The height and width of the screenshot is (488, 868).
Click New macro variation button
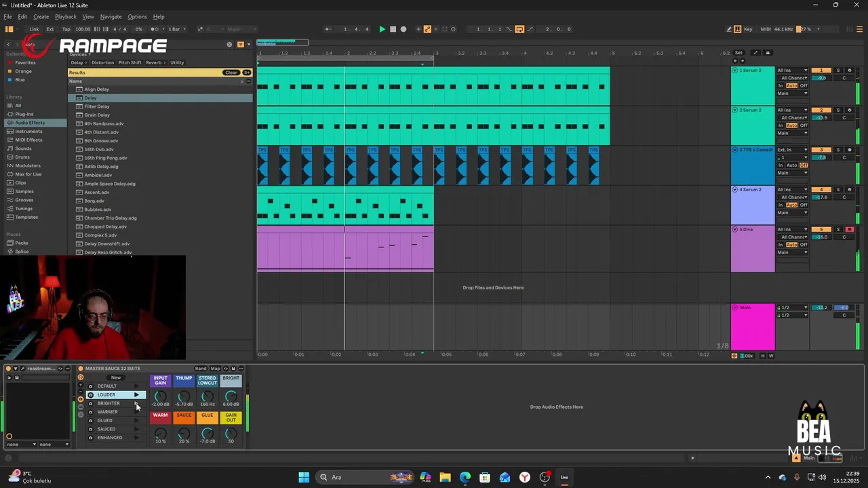pos(116,378)
